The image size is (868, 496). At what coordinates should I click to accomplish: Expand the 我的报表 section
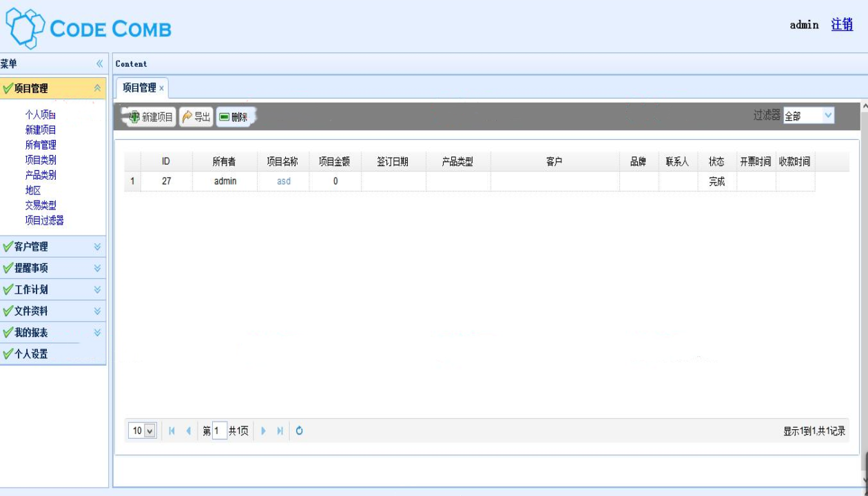point(97,332)
